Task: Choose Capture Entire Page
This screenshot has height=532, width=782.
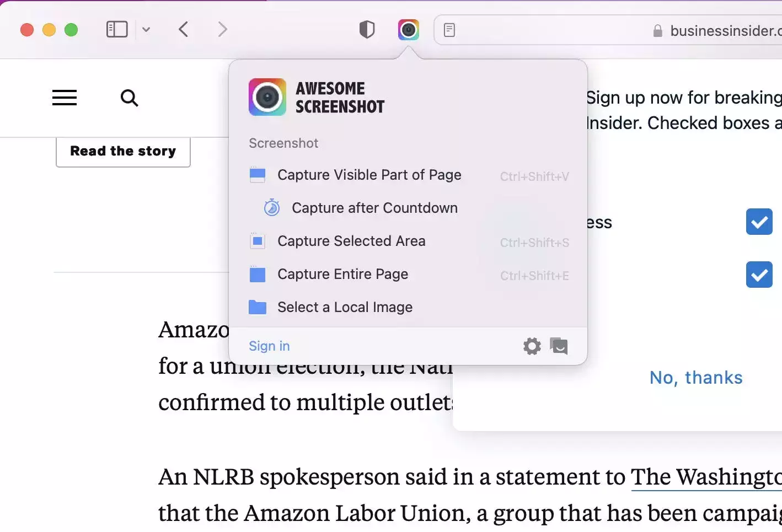Action: [409, 275]
